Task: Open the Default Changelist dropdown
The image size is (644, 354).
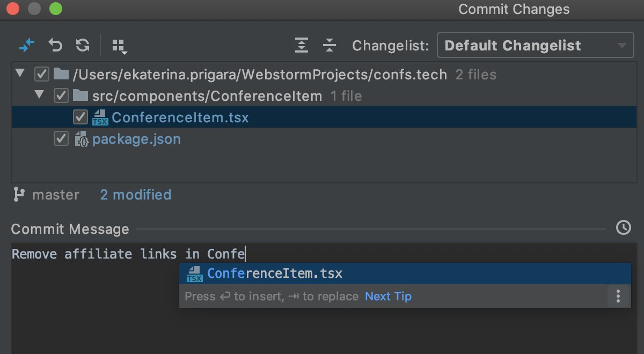Action: [x=535, y=46]
